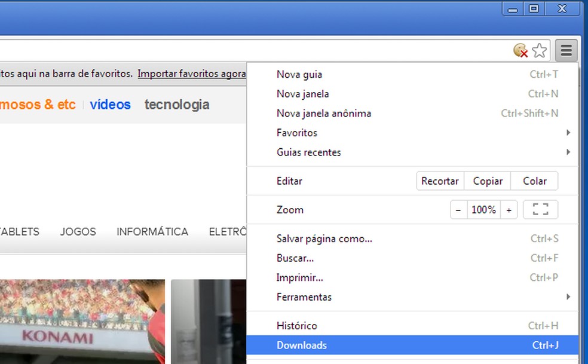Click the Colar button

[534, 181]
